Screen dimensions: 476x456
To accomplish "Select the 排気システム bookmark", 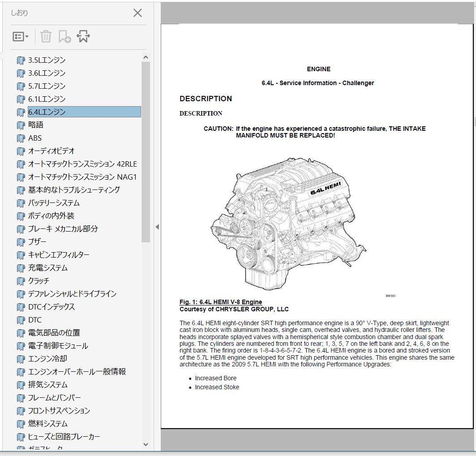I will [x=48, y=385].
